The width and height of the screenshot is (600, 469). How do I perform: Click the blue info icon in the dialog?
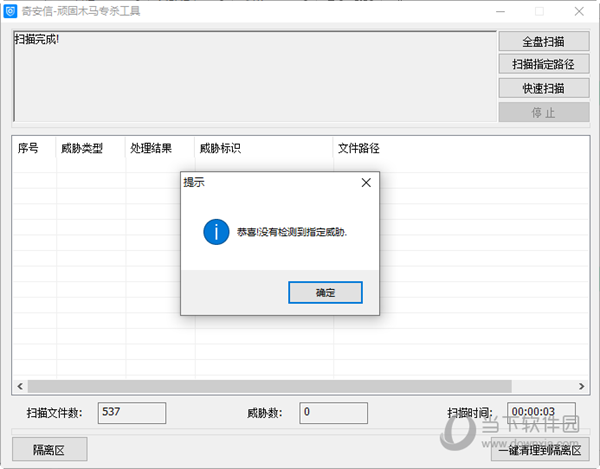click(x=216, y=232)
